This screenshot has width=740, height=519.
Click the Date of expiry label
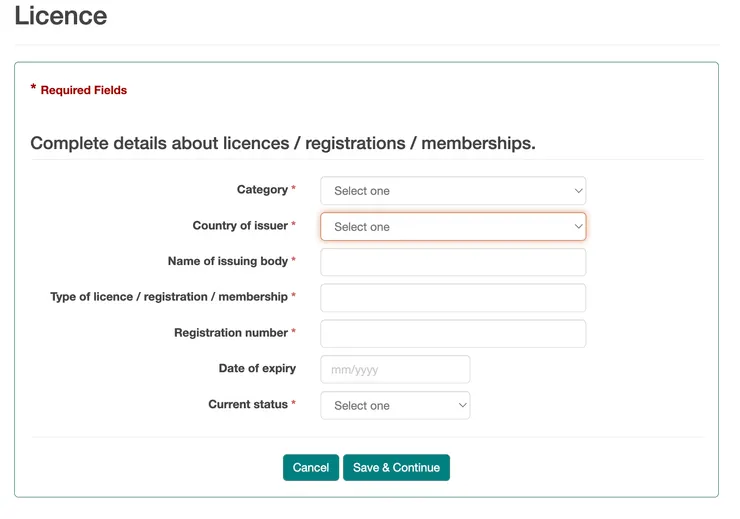[257, 368]
